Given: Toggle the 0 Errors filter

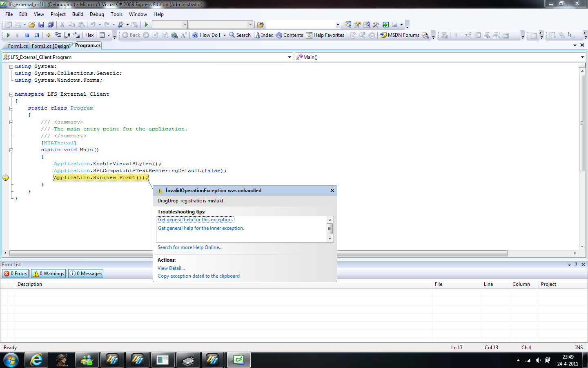Looking at the screenshot, I should (x=16, y=274).
